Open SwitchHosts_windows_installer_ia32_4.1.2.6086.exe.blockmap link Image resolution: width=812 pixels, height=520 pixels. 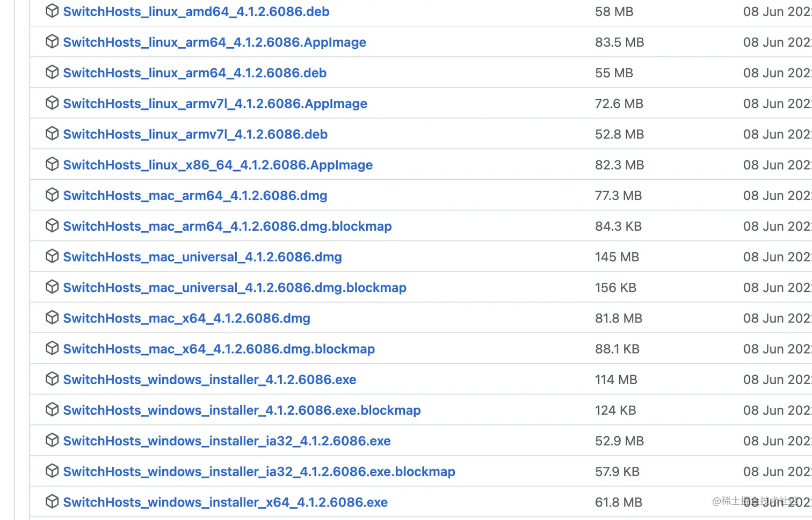[259, 471]
